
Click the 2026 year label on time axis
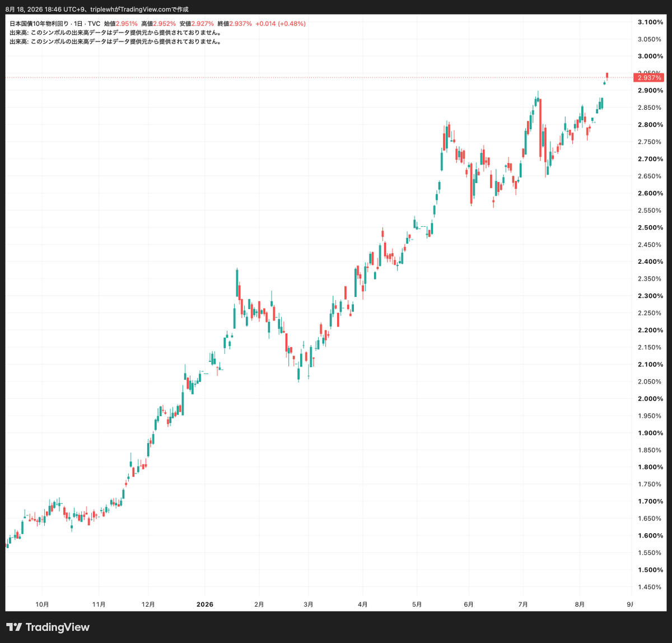coord(205,604)
